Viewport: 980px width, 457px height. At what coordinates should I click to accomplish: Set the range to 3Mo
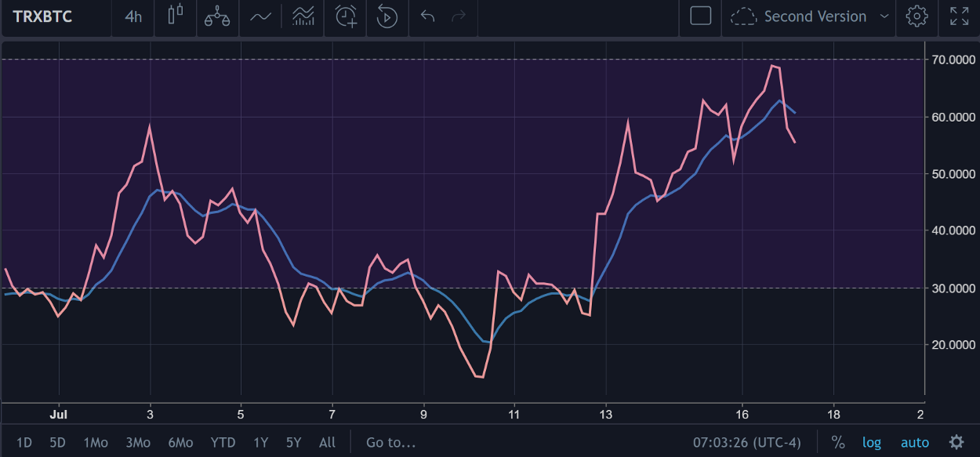(x=138, y=443)
